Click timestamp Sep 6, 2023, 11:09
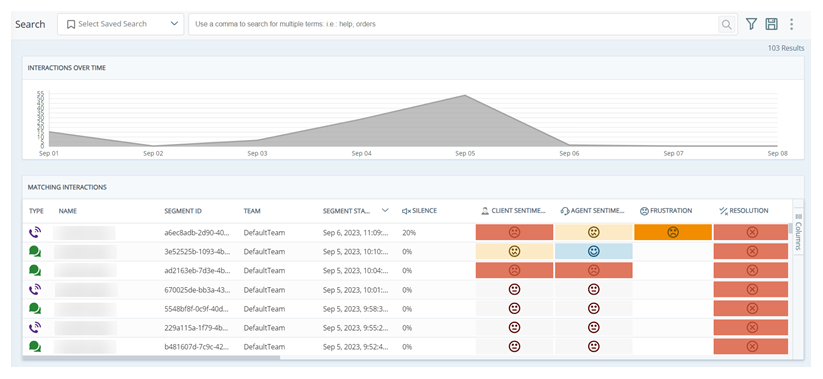Image resolution: width=823 pixels, height=379 pixels. click(356, 232)
